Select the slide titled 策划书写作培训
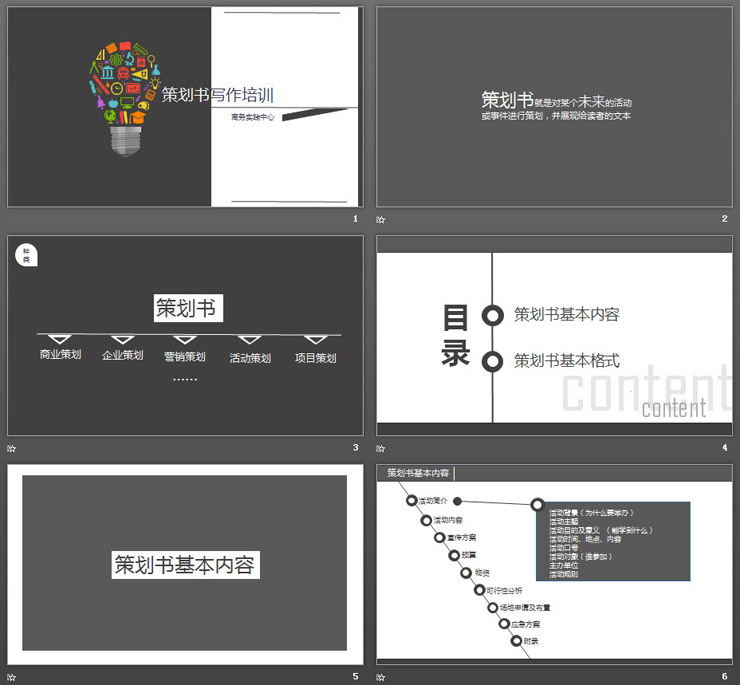This screenshot has height=685, width=740. click(x=185, y=107)
